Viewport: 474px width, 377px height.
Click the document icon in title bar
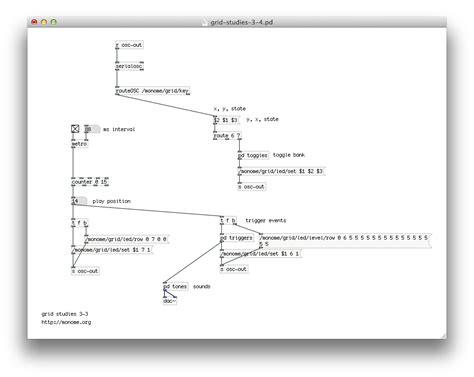(205, 22)
